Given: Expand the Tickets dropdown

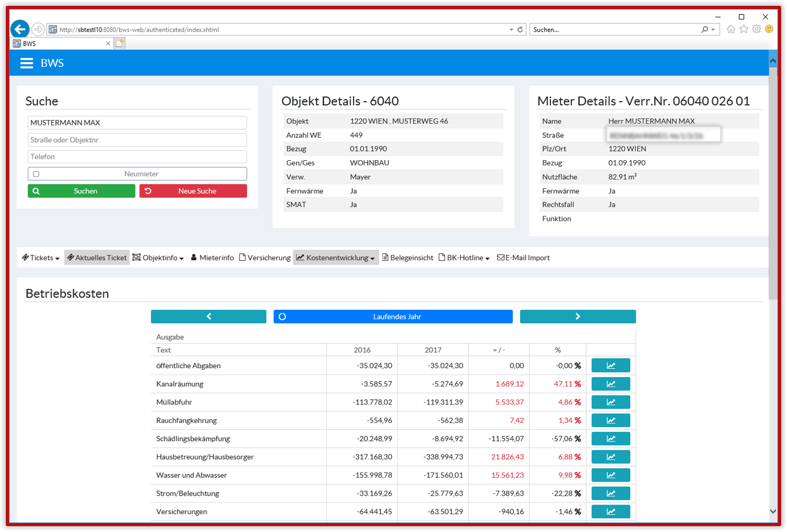Looking at the screenshot, I should (41, 258).
